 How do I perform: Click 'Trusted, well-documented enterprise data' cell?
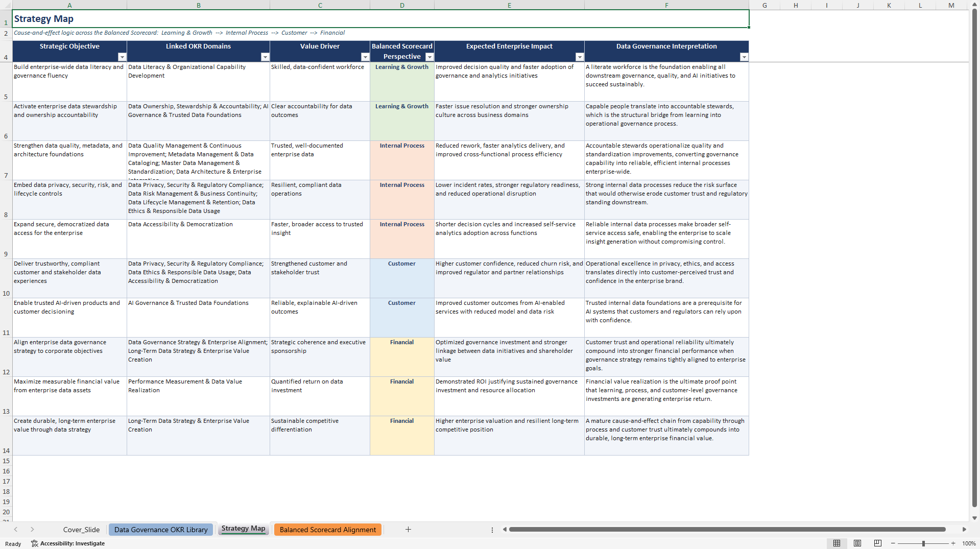320,160
